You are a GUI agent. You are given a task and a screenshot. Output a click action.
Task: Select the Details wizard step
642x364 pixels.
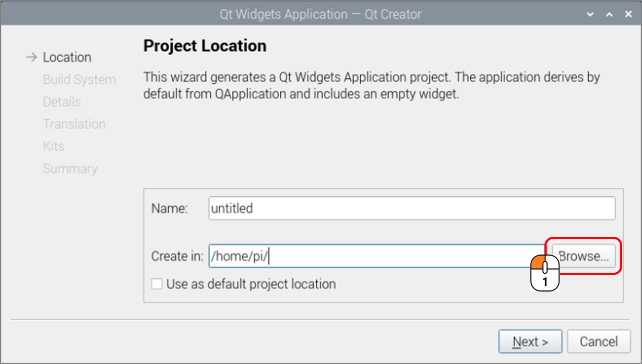[x=62, y=102]
